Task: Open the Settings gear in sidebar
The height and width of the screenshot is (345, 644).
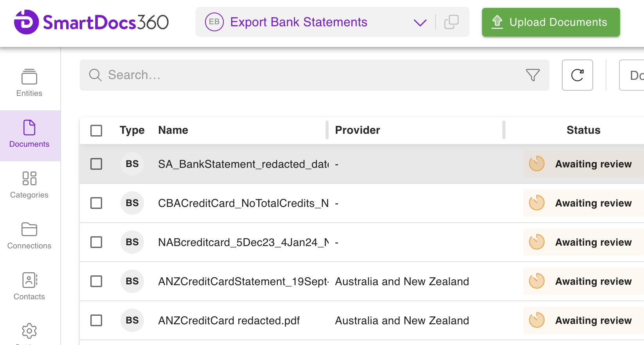Action: (x=29, y=331)
